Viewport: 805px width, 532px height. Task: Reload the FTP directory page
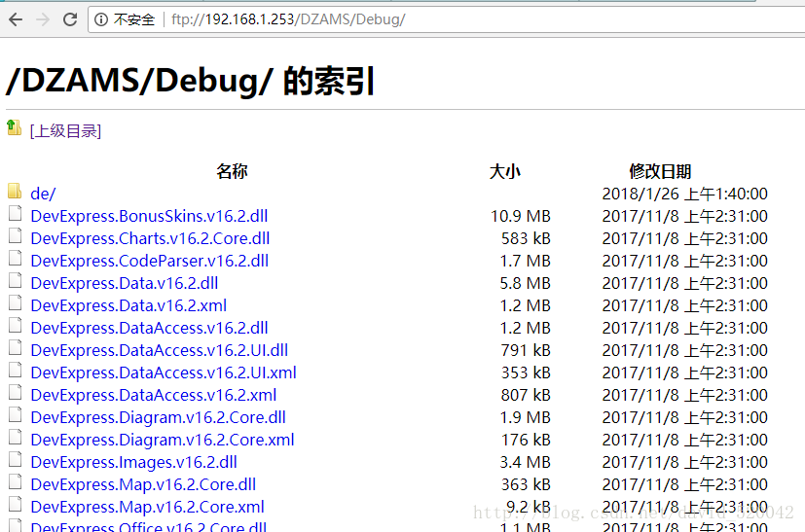coord(70,19)
